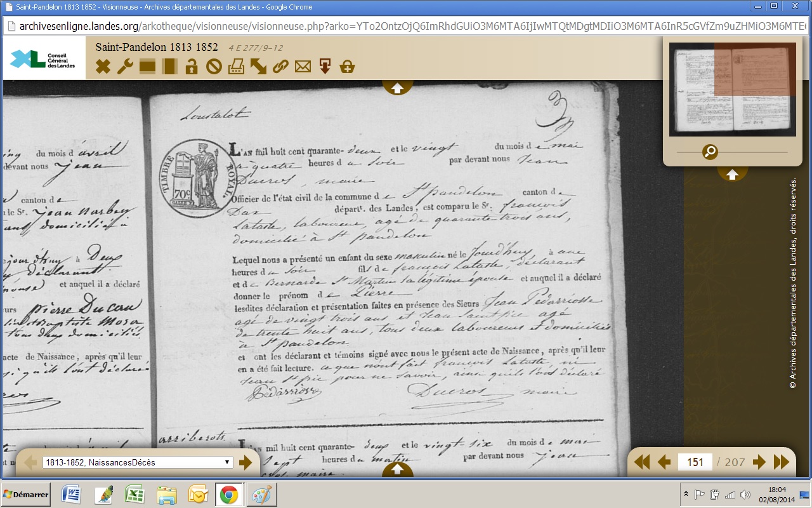Download the image with the red arrow icon
812x508 pixels.
tap(325, 66)
